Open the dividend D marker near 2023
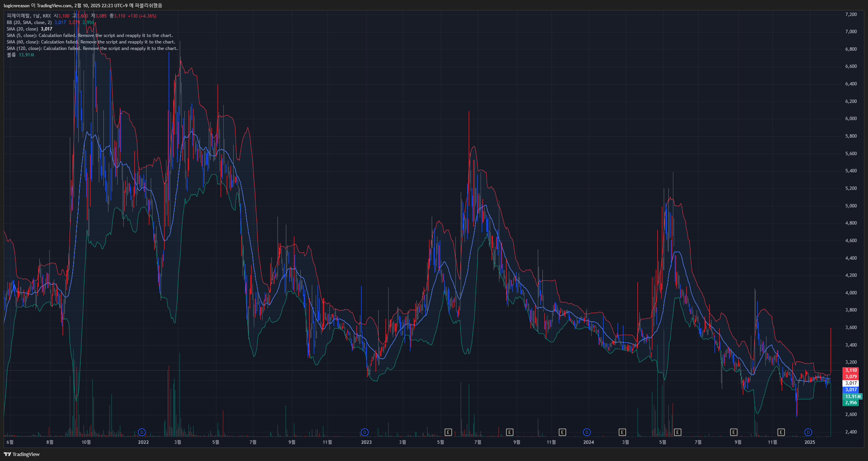Viewport: 868px width, 461px height. [365, 432]
